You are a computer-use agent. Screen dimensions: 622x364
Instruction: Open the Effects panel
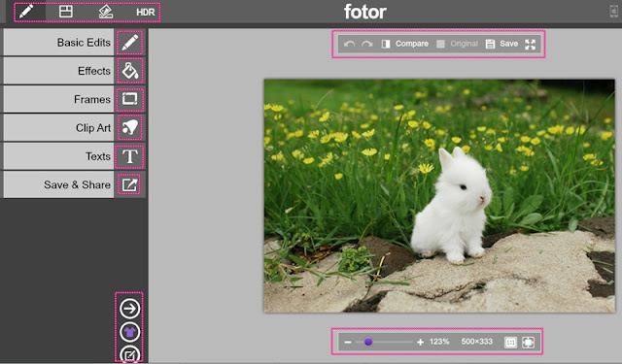point(58,71)
